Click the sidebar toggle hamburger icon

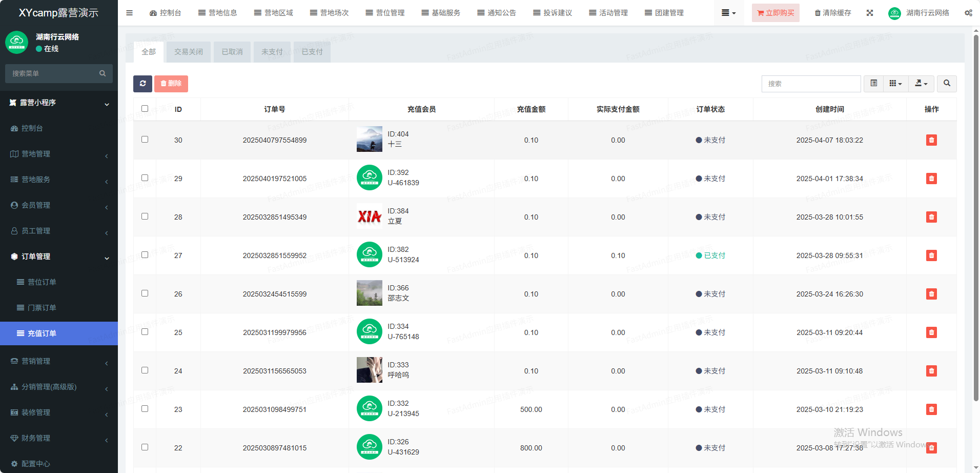point(129,13)
